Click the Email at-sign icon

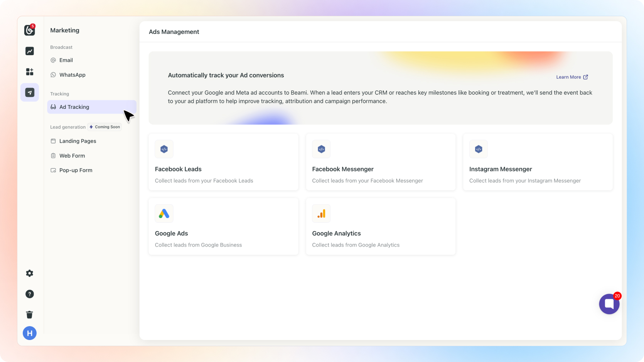(x=53, y=60)
